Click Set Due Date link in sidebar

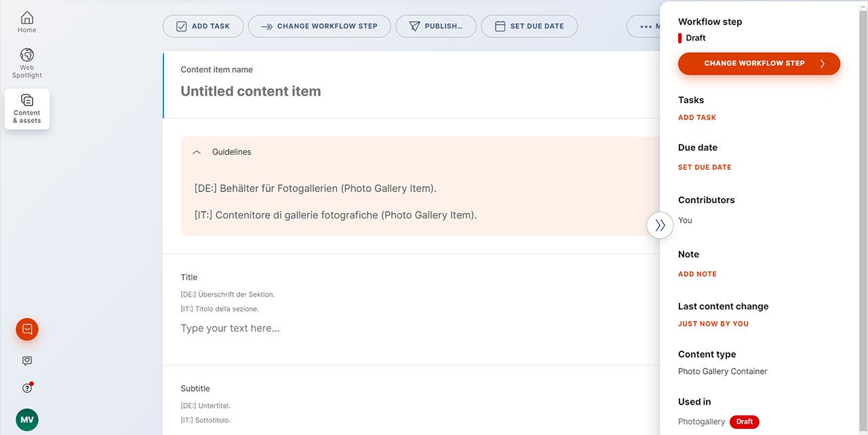pos(705,167)
